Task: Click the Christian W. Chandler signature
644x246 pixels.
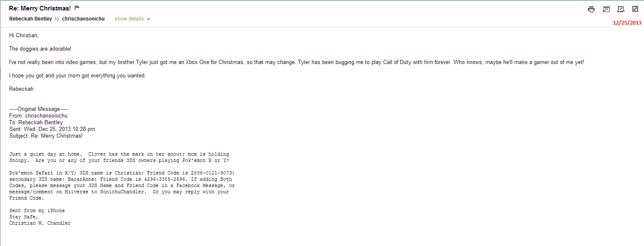Action: [40, 223]
